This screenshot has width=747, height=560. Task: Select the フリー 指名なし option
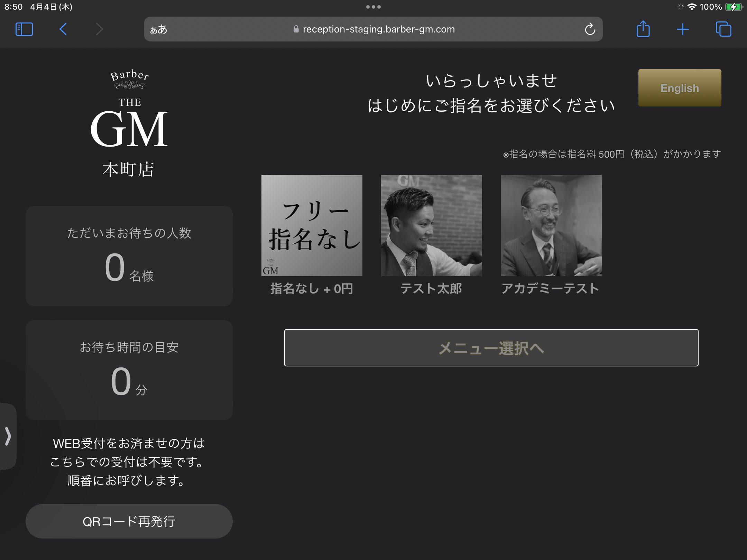[x=312, y=225]
